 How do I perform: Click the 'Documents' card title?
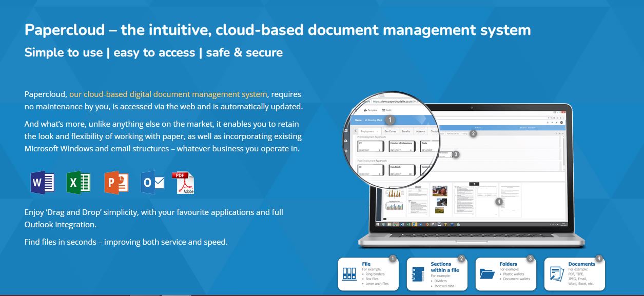(x=581, y=264)
